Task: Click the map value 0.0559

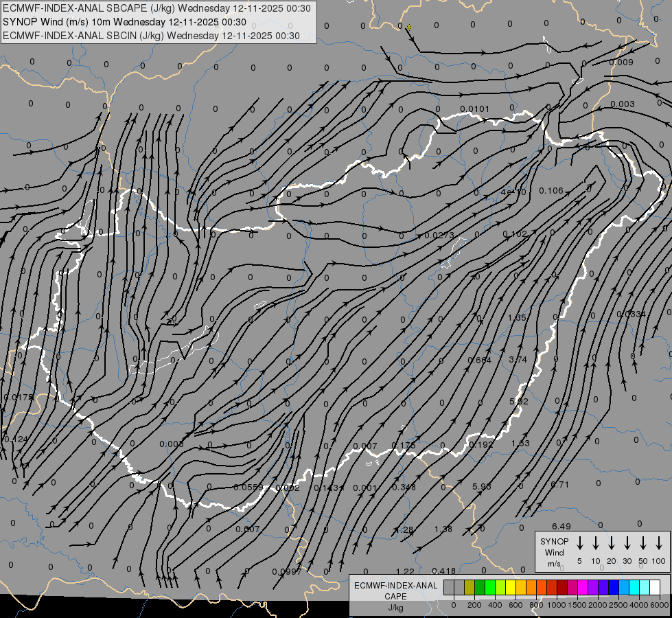Action: [x=248, y=488]
